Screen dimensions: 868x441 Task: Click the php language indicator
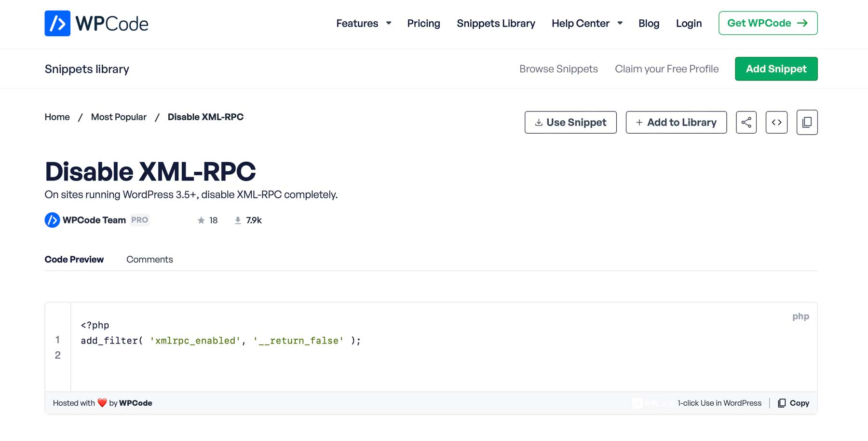click(800, 316)
